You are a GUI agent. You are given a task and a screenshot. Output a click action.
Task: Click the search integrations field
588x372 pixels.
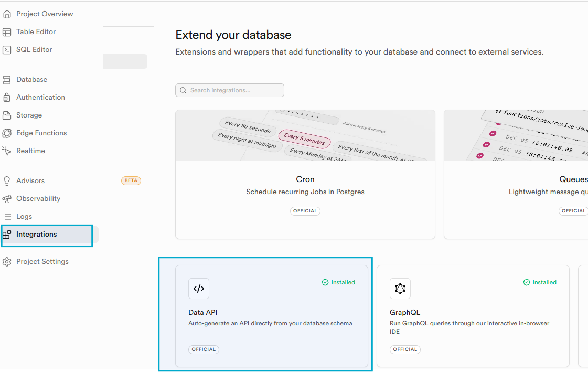click(229, 90)
